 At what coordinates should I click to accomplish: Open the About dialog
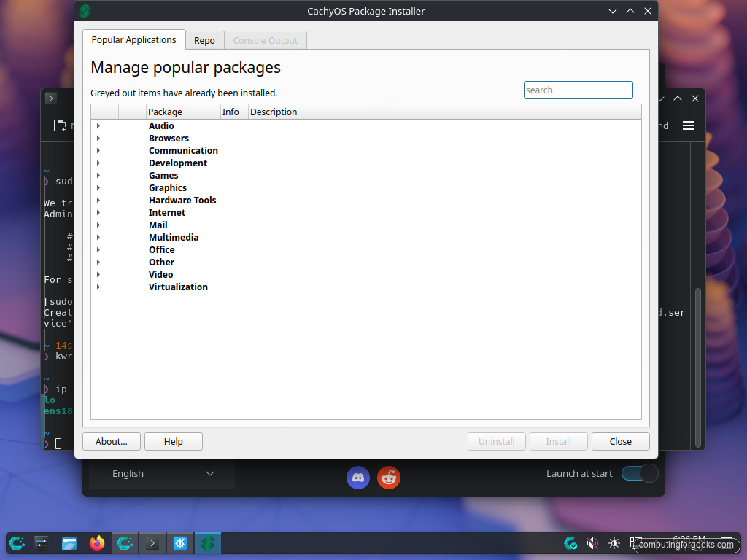tap(112, 441)
